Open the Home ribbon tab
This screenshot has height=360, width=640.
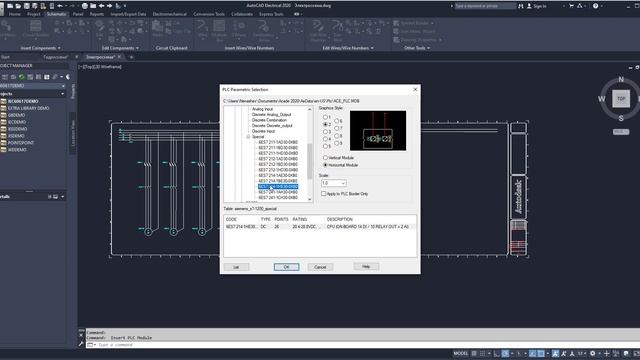tap(15, 14)
